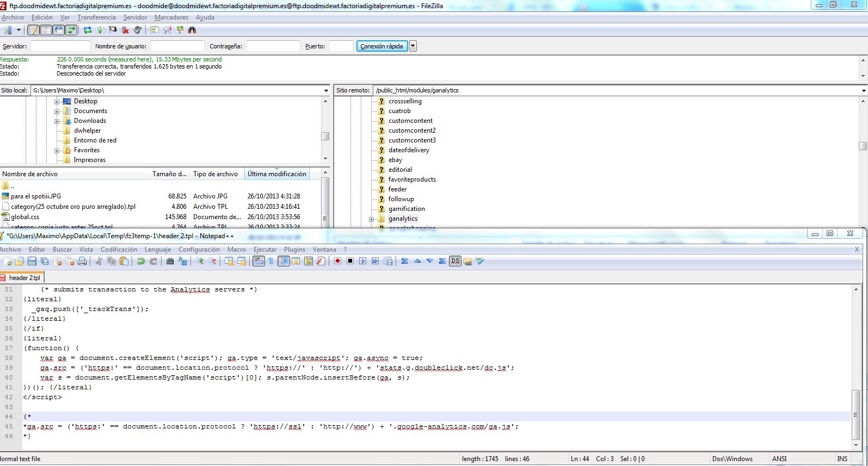Click the FileZilla refresh file lists icon

(x=88, y=30)
